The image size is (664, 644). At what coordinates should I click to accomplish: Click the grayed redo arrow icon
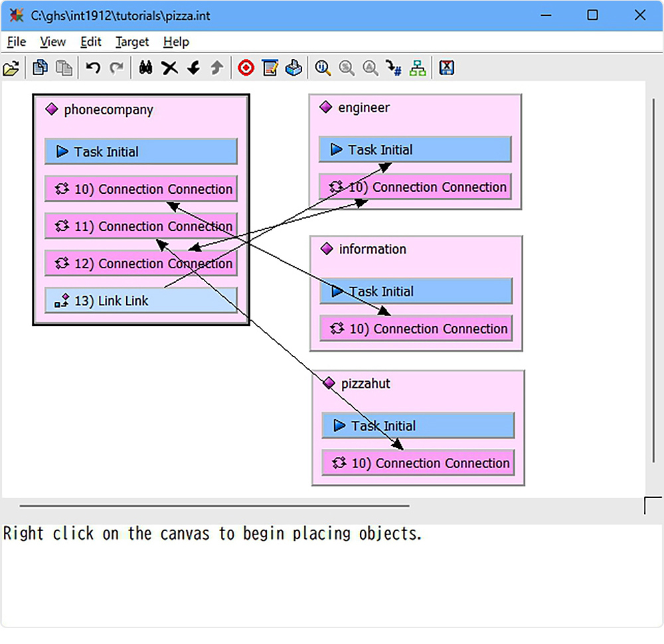(116, 68)
